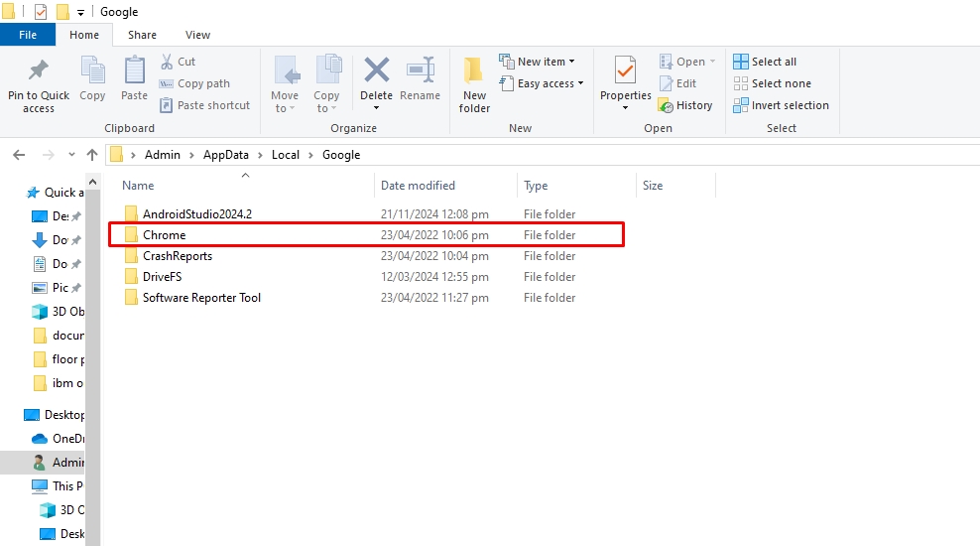Open the ibm folder in sidebar
Image resolution: width=980 pixels, height=546 pixels.
point(59,383)
